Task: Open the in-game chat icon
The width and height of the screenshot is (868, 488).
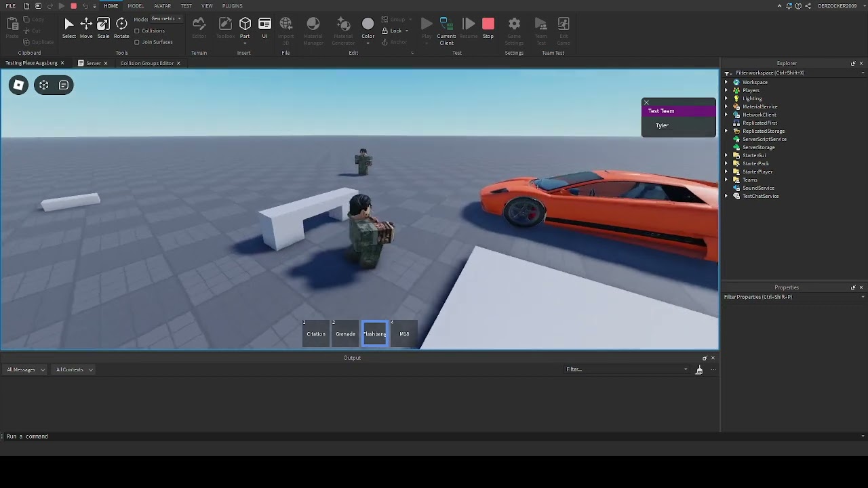Action: (64, 85)
